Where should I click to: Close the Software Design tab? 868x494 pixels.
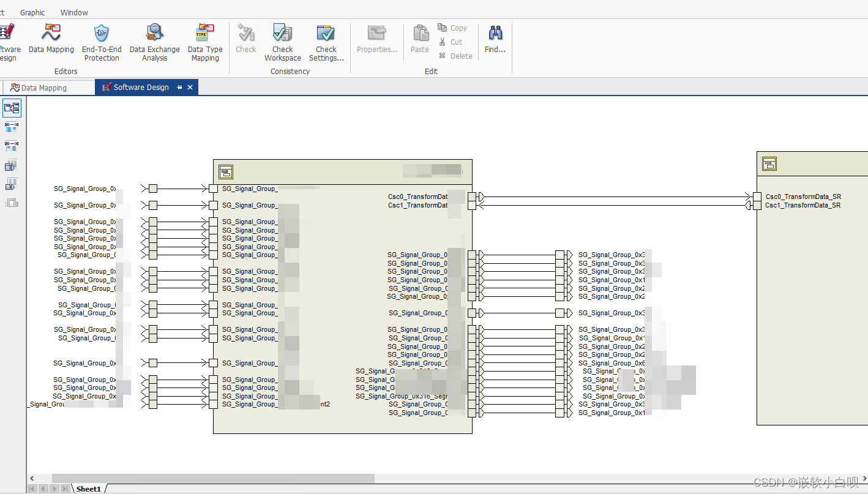coord(190,88)
